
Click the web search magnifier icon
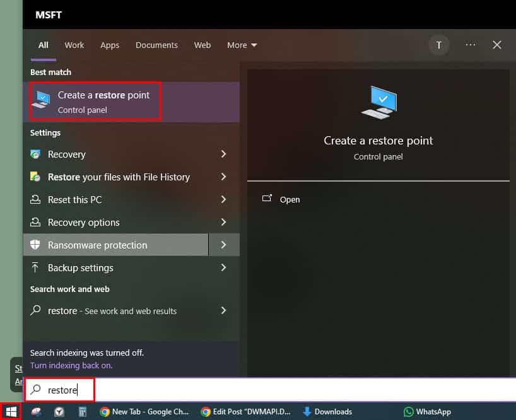[x=35, y=310]
